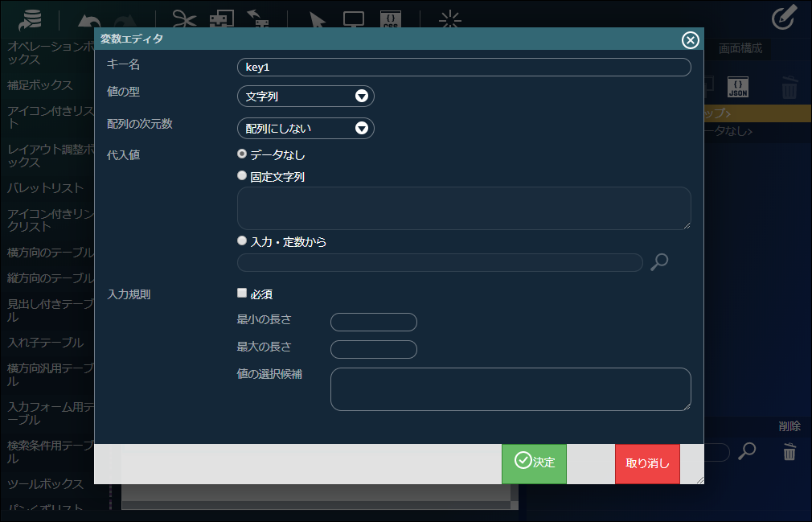Close the 変数エディタ dialog with the X icon
The image size is (812, 522).
(x=690, y=40)
